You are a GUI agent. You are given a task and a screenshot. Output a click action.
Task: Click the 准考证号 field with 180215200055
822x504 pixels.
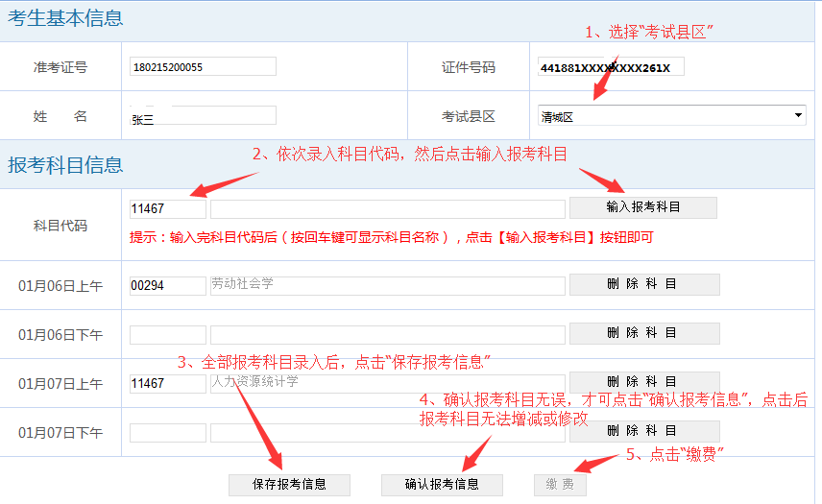tap(203, 66)
